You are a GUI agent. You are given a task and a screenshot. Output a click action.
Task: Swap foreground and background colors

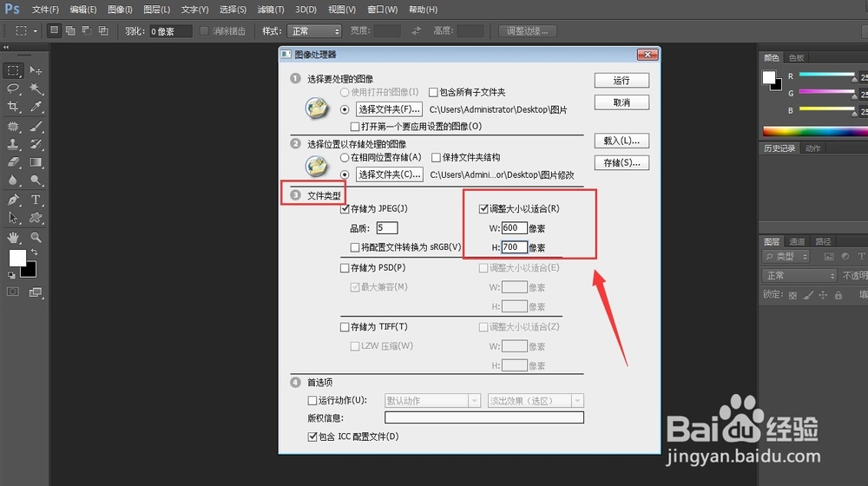tap(35, 253)
